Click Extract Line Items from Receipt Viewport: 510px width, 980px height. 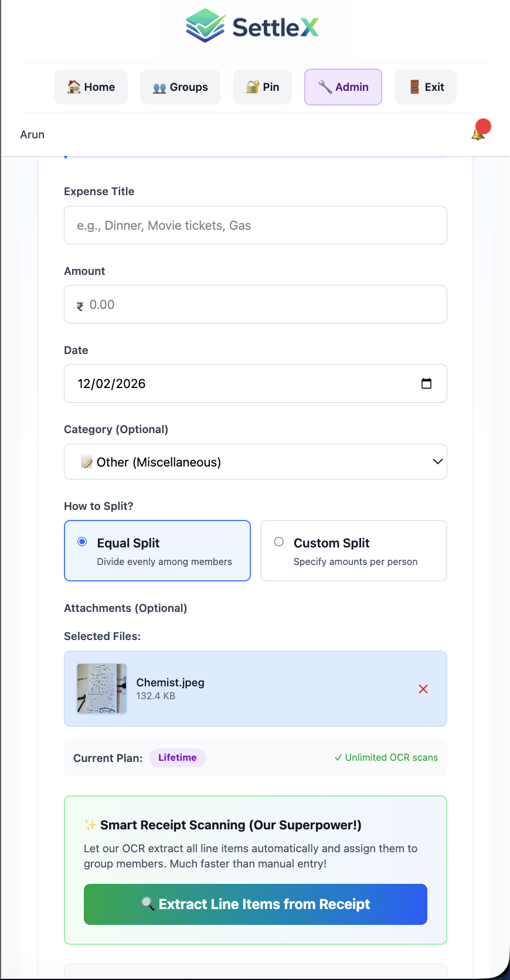(x=256, y=904)
